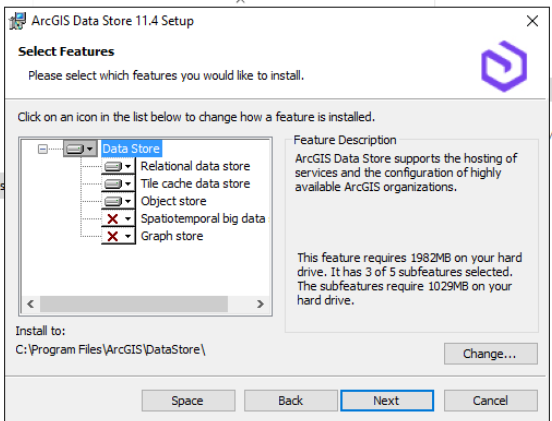This screenshot has height=421, width=552.
Task: Click the 'Select Features' heading text
Action: click(66, 51)
